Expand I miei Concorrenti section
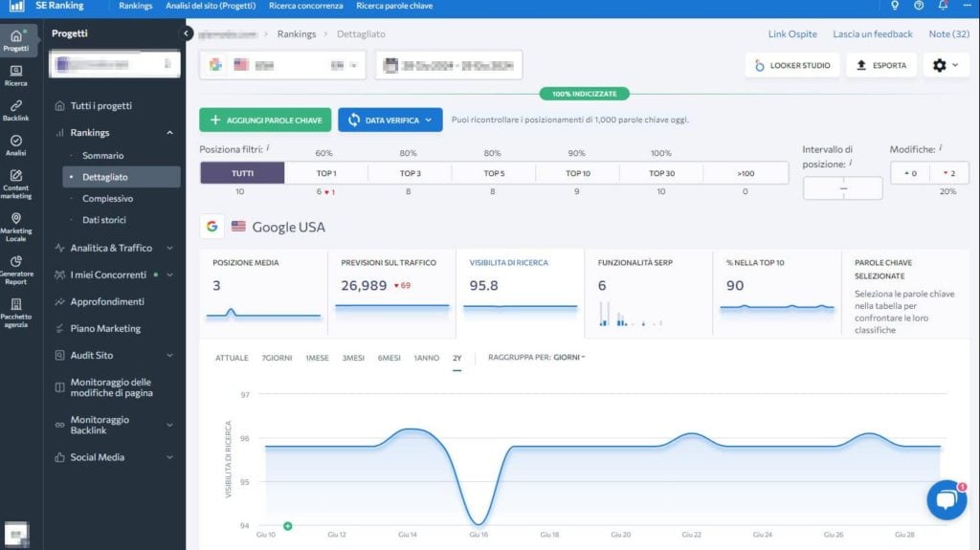 (169, 275)
